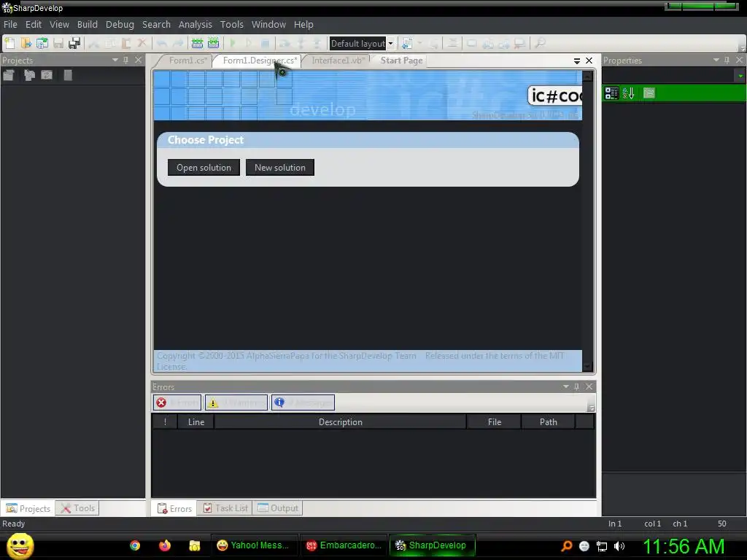Image resolution: width=747 pixels, height=560 pixels.
Task: Click the Stop debugging toolbar icon
Action: (x=266, y=43)
